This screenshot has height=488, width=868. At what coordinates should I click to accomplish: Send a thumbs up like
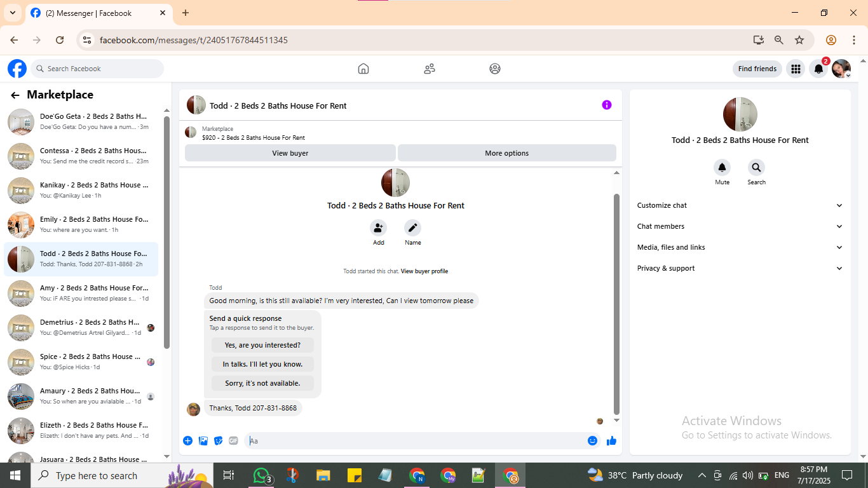[x=611, y=440]
